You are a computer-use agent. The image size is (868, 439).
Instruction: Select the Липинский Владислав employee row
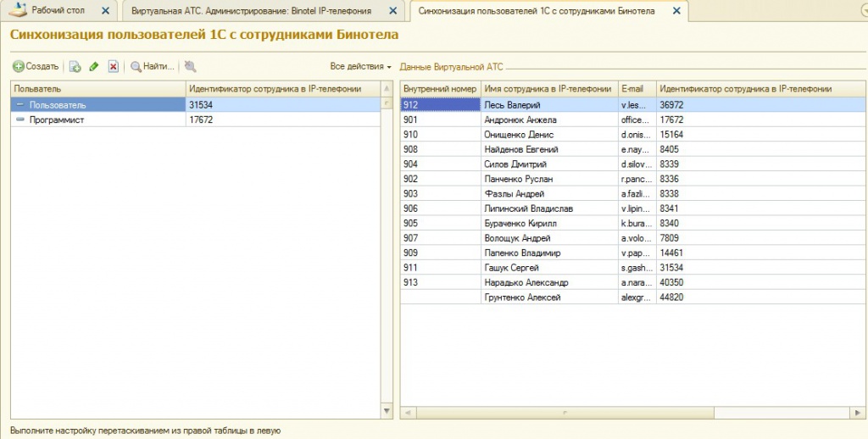click(x=632, y=208)
